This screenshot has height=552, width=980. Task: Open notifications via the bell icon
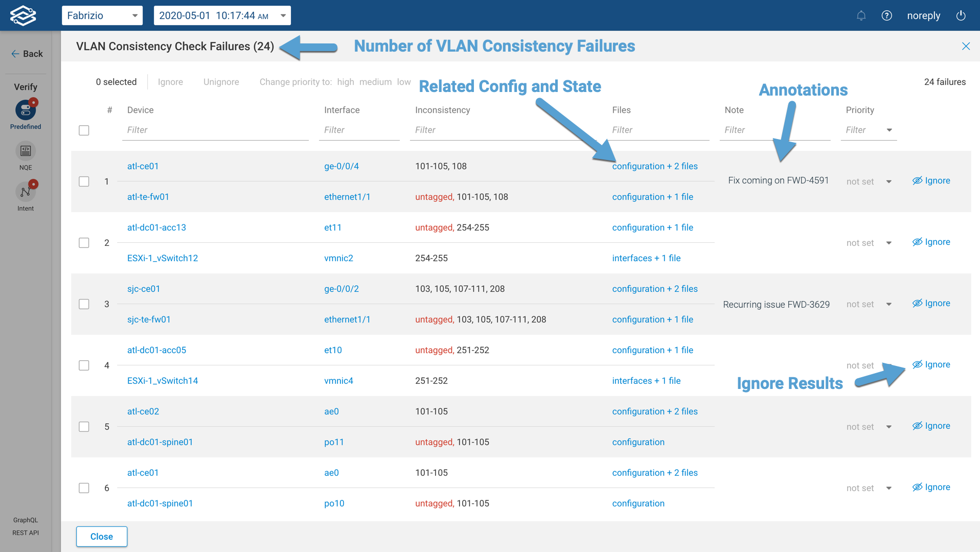(x=861, y=15)
